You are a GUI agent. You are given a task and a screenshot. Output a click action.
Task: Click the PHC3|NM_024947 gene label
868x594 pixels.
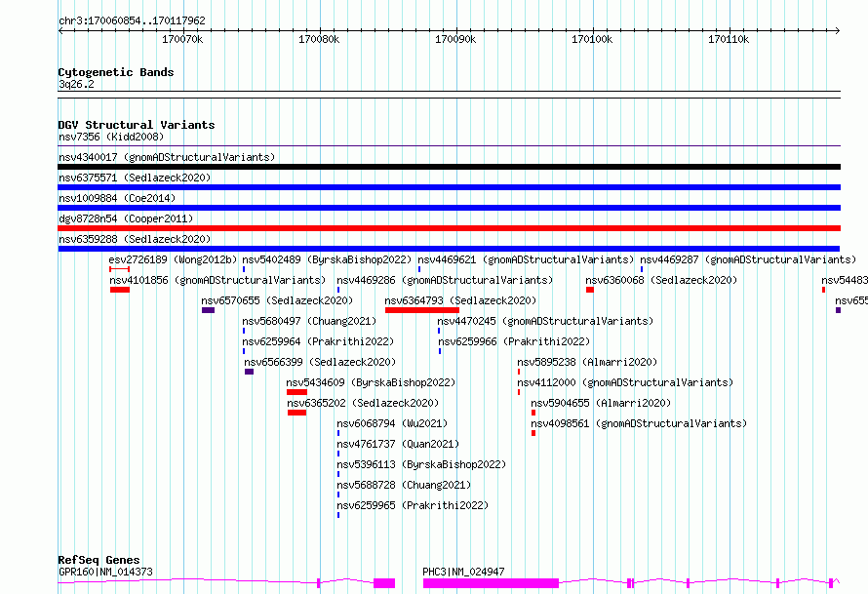[x=463, y=572]
